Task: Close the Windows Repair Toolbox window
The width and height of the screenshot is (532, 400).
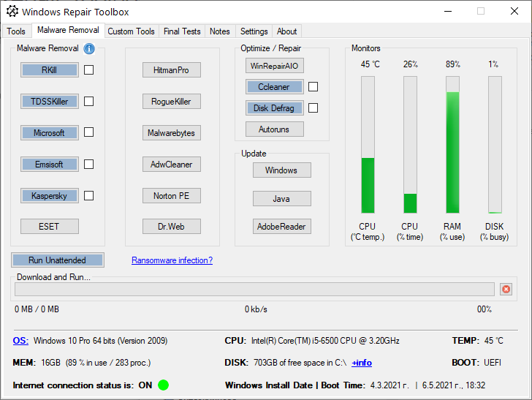Action: click(514, 11)
